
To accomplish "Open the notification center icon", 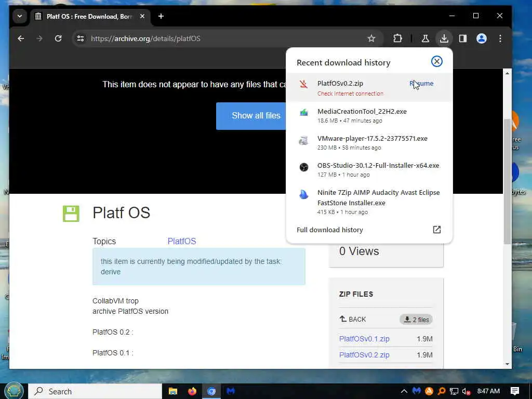I will [515, 391].
